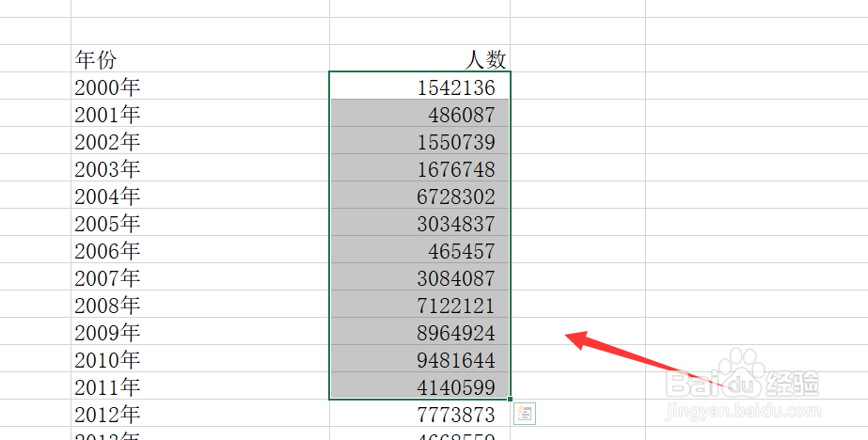Select the value 486087
Screen dimensions: 868x440
click(x=419, y=113)
